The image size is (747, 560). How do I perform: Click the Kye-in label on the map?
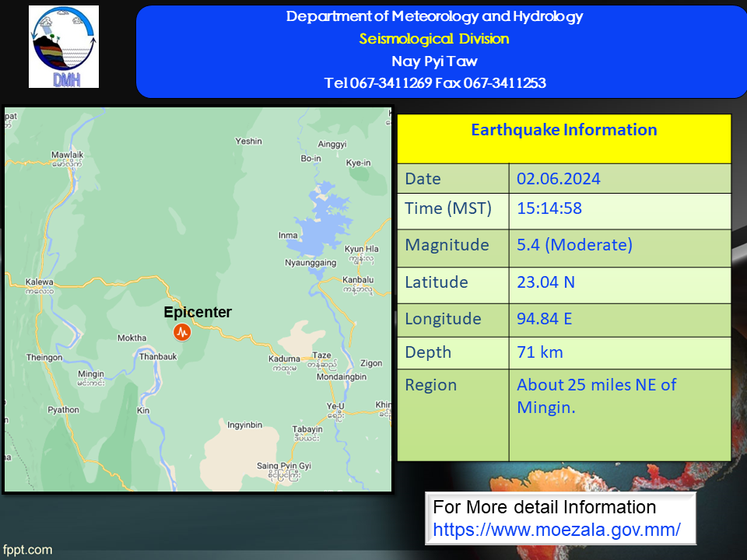pos(358,163)
